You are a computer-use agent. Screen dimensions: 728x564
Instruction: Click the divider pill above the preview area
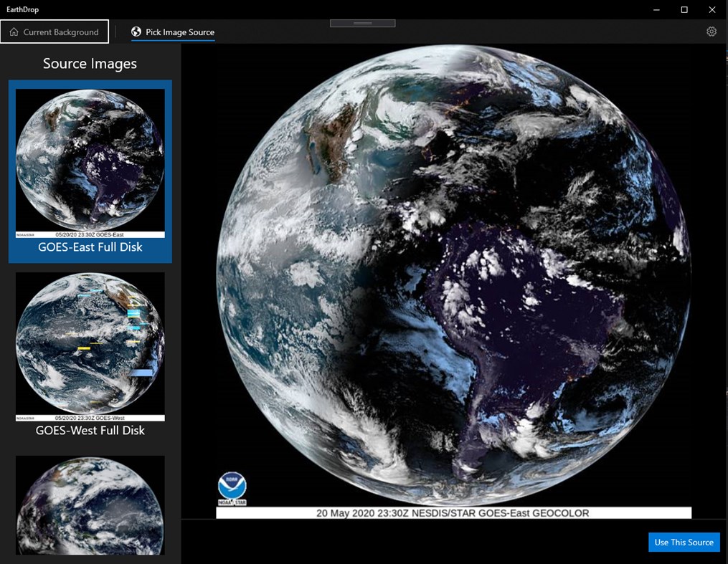pos(362,22)
